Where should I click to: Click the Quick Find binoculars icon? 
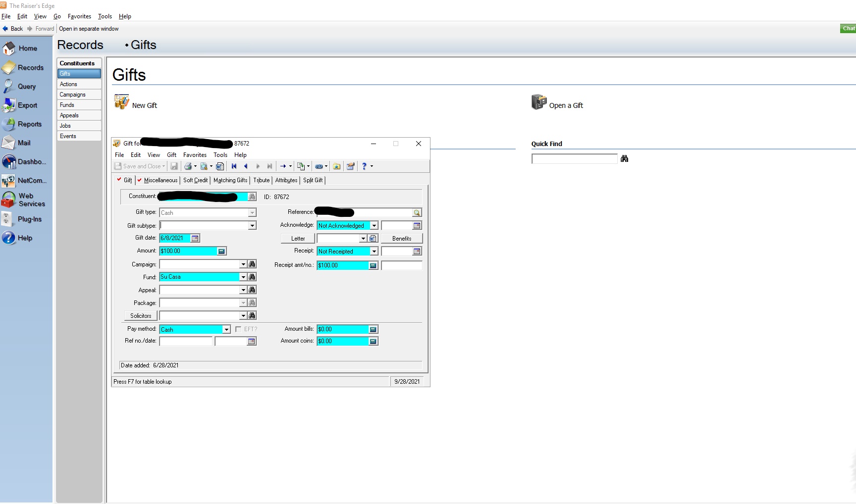624,158
